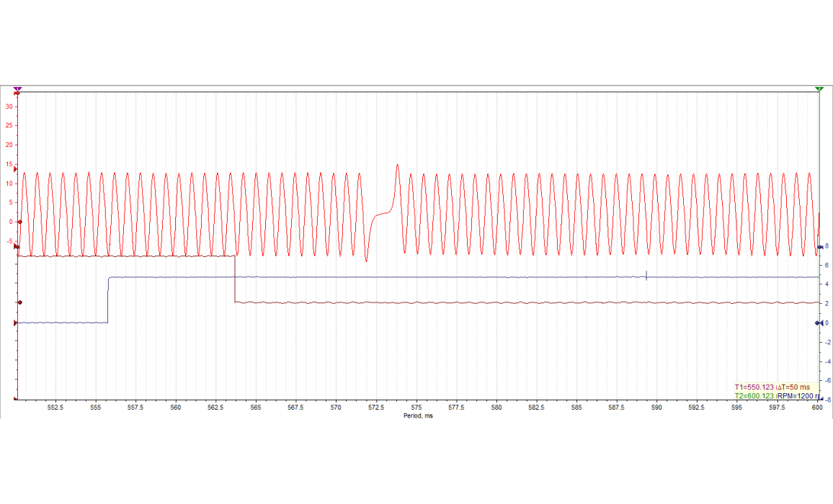Click the -4 label on right axis
Image resolution: width=833 pixels, height=504 pixels.
coord(827,361)
